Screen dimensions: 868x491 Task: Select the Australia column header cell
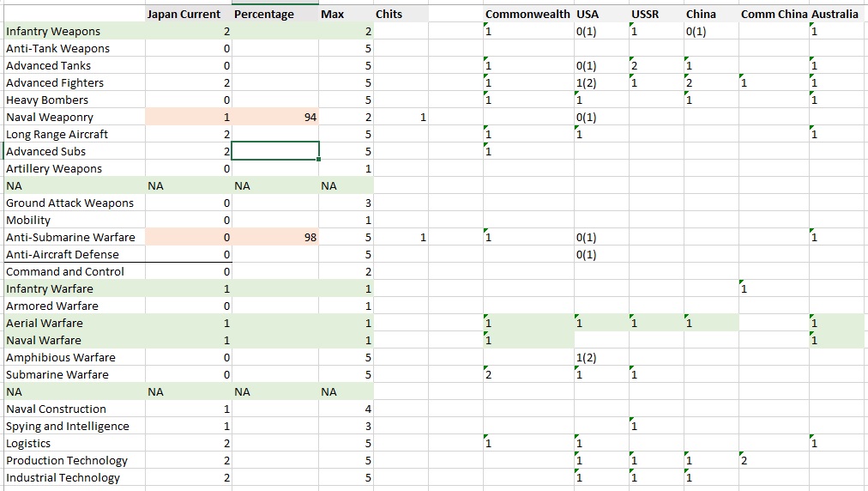[835, 15]
